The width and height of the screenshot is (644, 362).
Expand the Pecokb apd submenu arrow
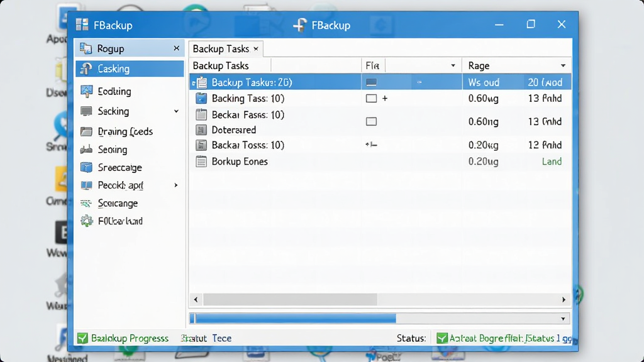tap(176, 185)
